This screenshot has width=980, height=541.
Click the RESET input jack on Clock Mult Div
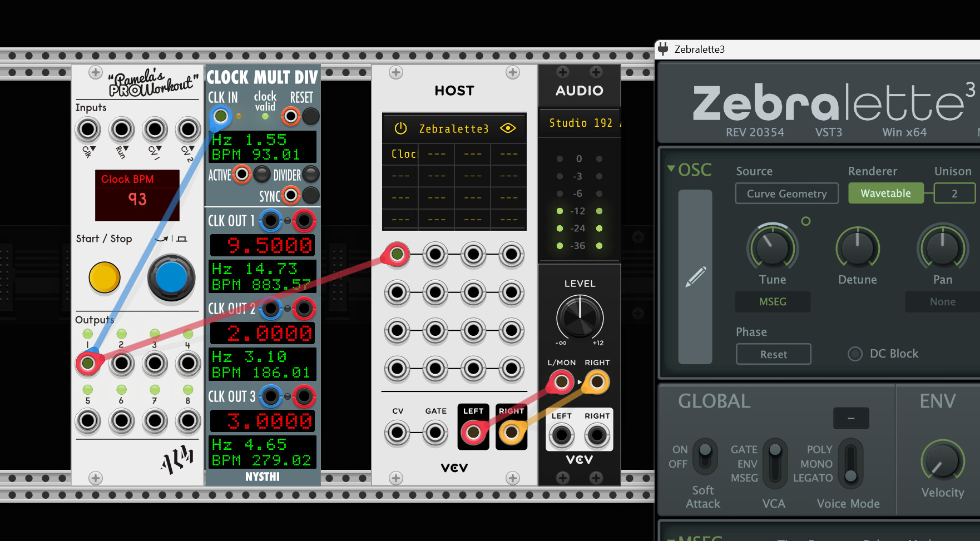pos(291,116)
